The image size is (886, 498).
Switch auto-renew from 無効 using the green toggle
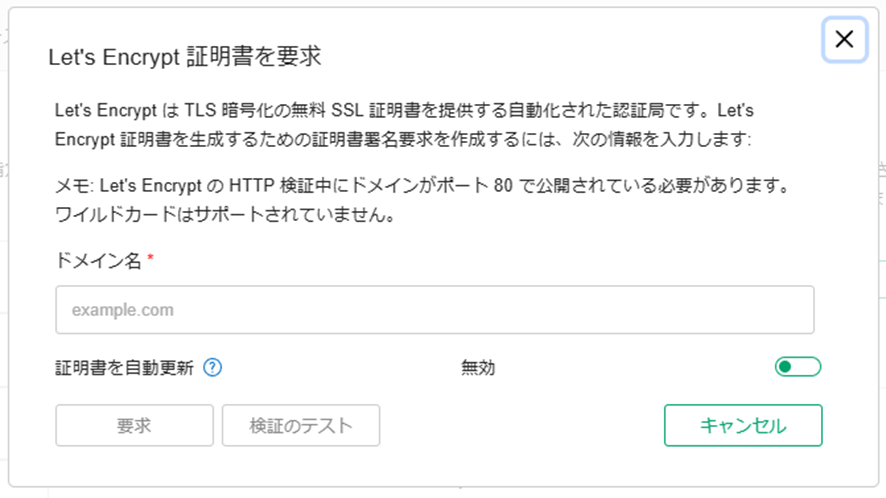tap(798, 367)
